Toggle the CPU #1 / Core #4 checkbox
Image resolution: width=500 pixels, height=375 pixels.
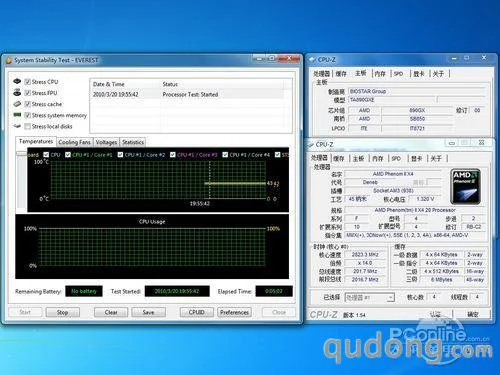[x=225, y=155]
